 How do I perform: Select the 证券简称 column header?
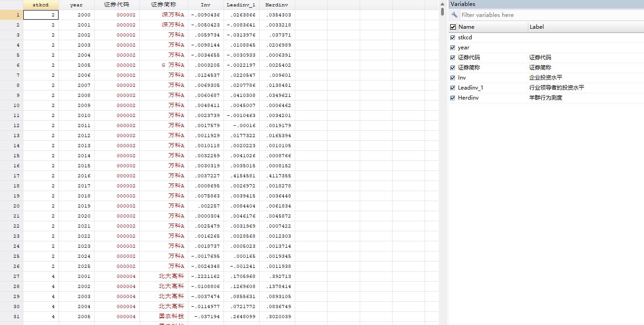[164, 5]
